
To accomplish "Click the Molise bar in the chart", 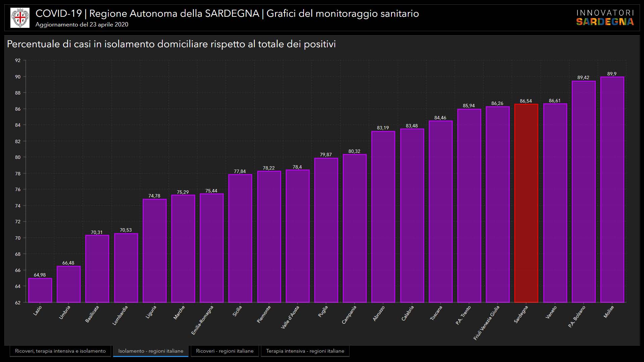I will pos(612,190).
